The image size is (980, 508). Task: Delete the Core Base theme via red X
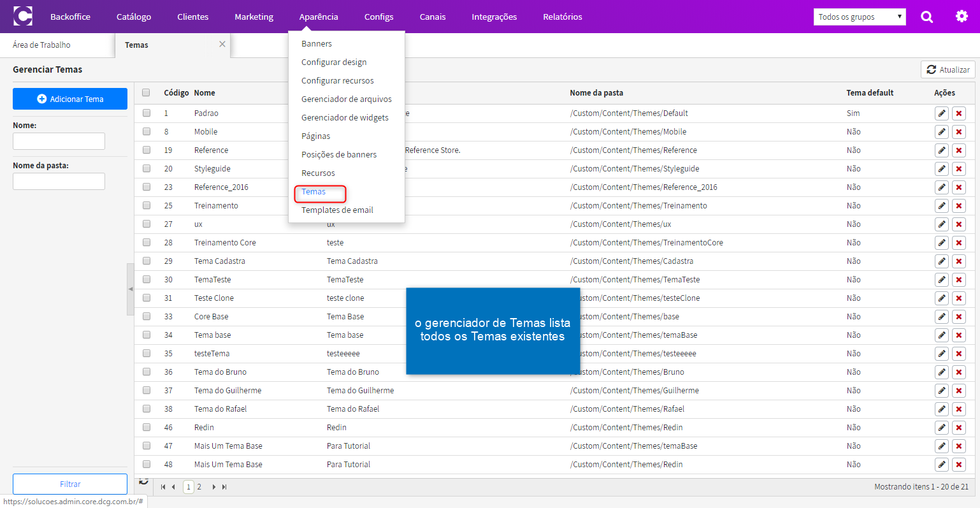point(959,317)
